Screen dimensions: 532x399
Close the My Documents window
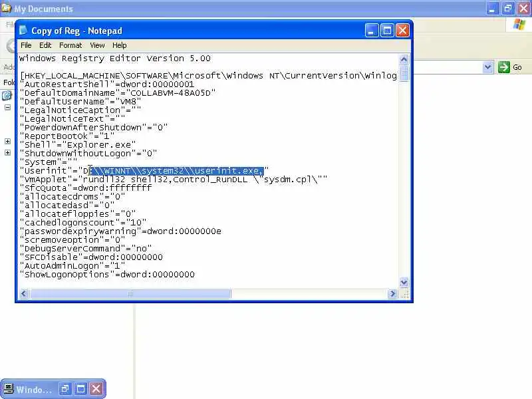click(x=523, y=8)
